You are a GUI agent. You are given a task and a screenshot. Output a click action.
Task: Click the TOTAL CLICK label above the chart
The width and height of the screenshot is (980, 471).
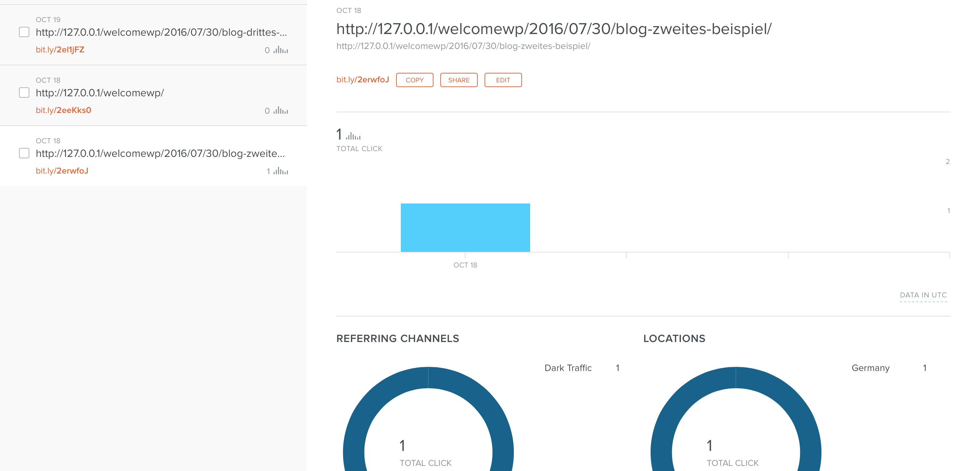tap(359, 149)
